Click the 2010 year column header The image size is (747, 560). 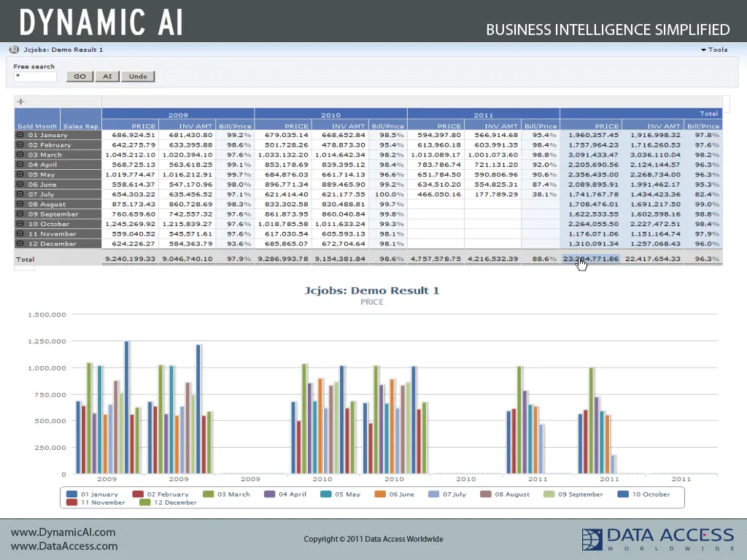pyautogui.click(x=330, y=114)
